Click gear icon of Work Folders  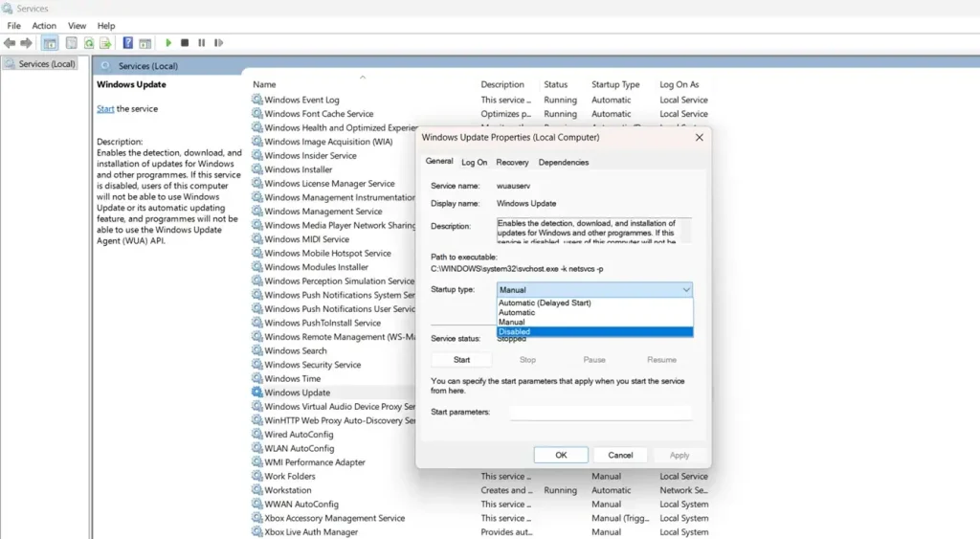(256, 476)
